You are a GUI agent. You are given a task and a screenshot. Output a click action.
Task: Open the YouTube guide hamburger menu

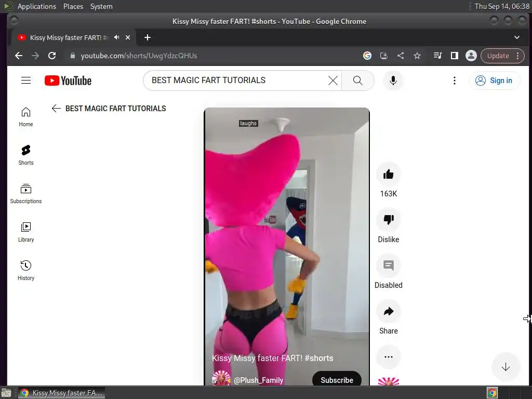(x=26, y=81)
